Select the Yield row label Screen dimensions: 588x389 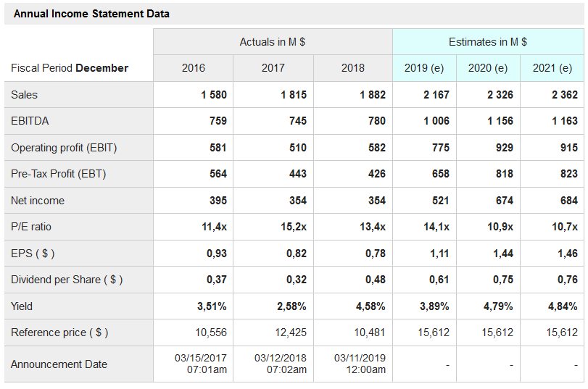(22, 306)
